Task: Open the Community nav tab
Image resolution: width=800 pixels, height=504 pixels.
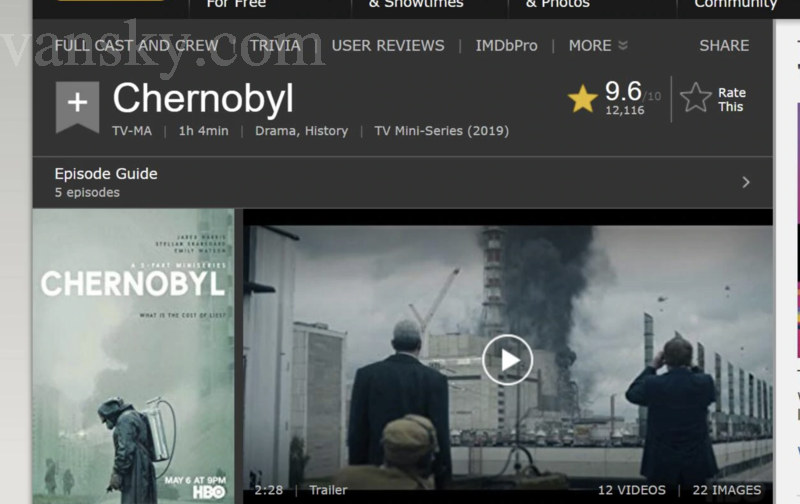Action: point(736,4)
